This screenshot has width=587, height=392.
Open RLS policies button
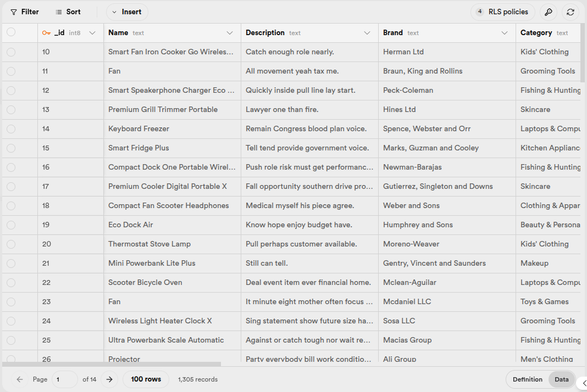pos(502,12)
